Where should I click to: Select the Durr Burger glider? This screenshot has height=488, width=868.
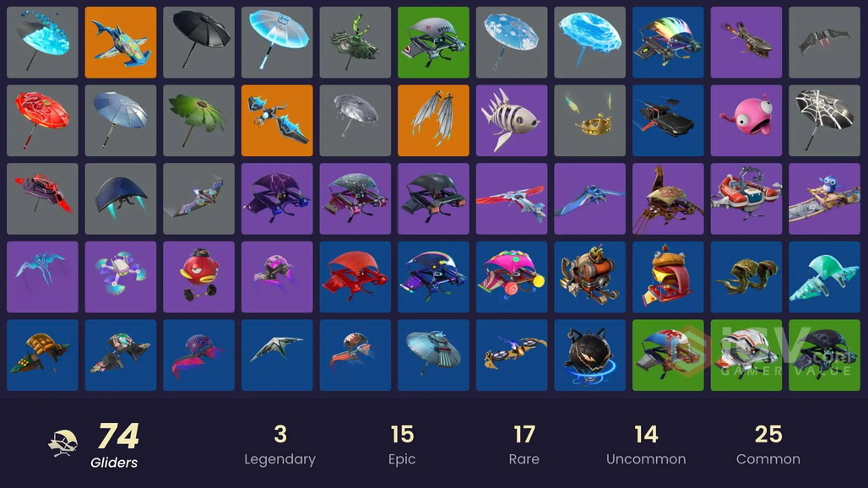[668, 277]
